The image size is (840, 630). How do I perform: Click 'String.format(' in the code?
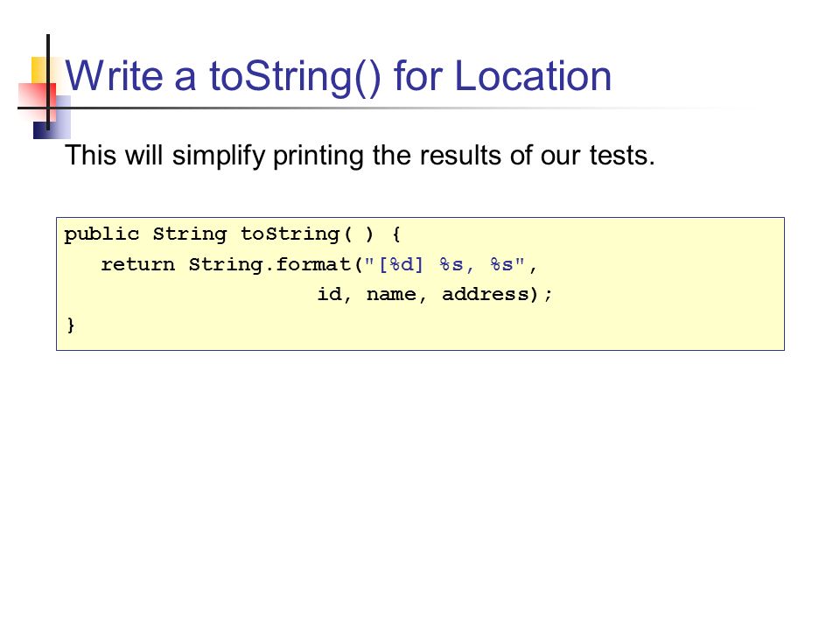[x=276, y=264]
